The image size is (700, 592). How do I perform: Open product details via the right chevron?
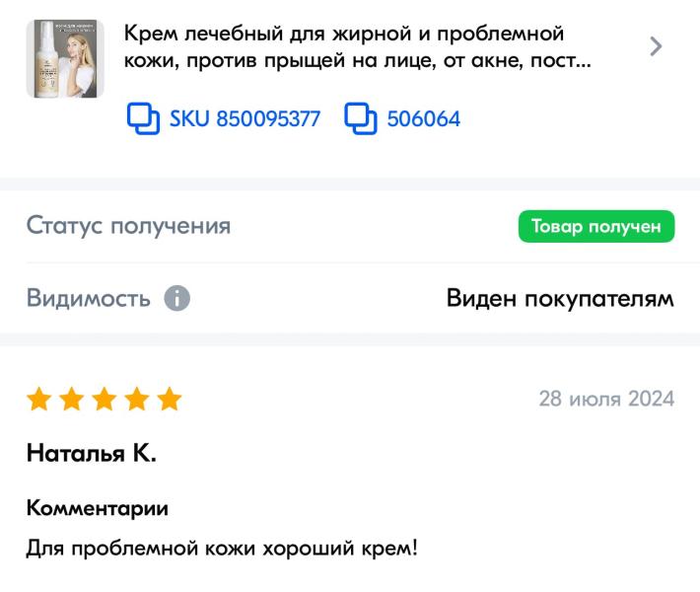tap(657, 46)
